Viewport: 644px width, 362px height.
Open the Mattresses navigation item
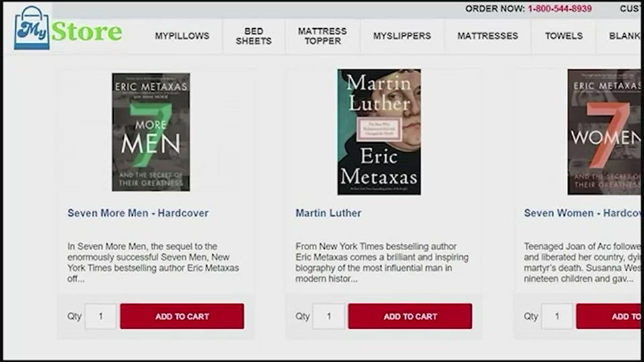[x=488, y=36]
